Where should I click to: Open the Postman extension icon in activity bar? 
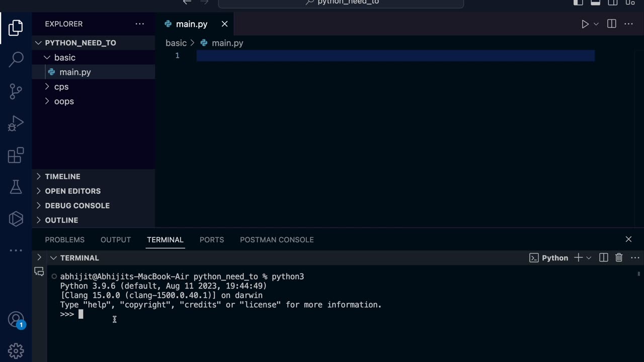coord(16,219)
